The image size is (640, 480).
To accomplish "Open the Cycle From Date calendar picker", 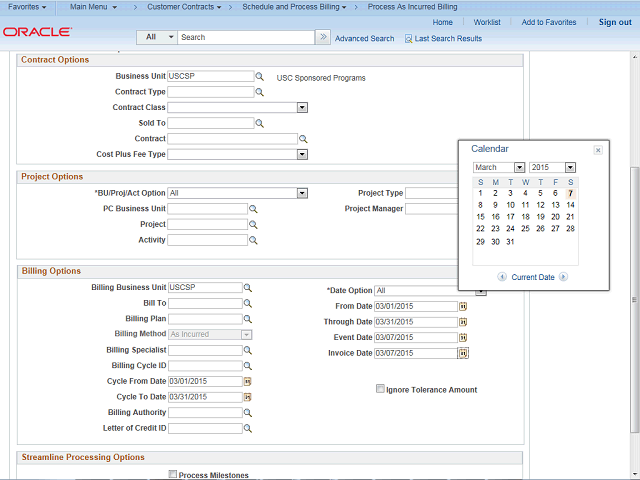I will pyautogui.click(x=248, y=381).
